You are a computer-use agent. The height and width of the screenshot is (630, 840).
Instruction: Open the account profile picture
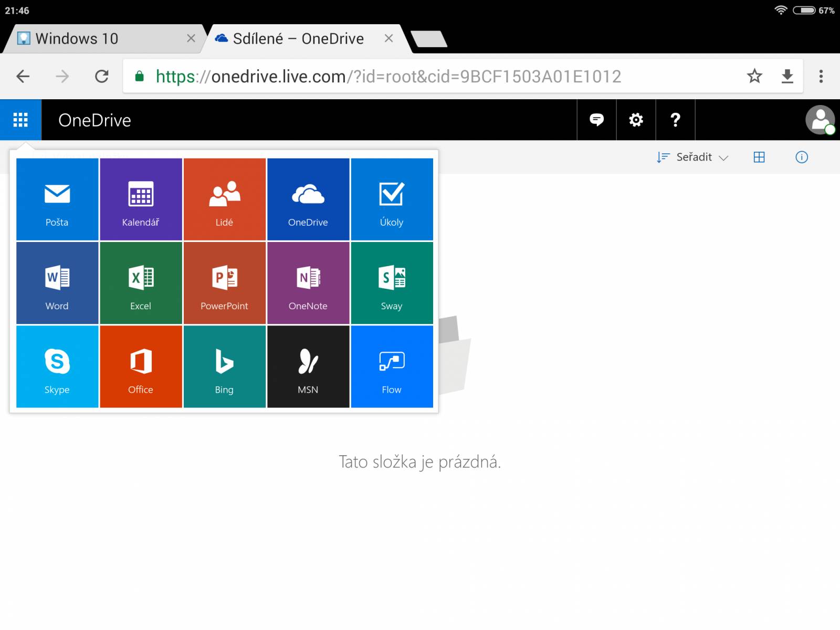pos(820,120)
